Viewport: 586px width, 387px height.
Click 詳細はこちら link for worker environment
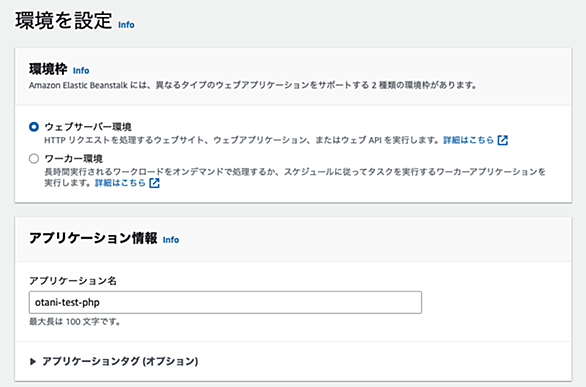point(120,183)
